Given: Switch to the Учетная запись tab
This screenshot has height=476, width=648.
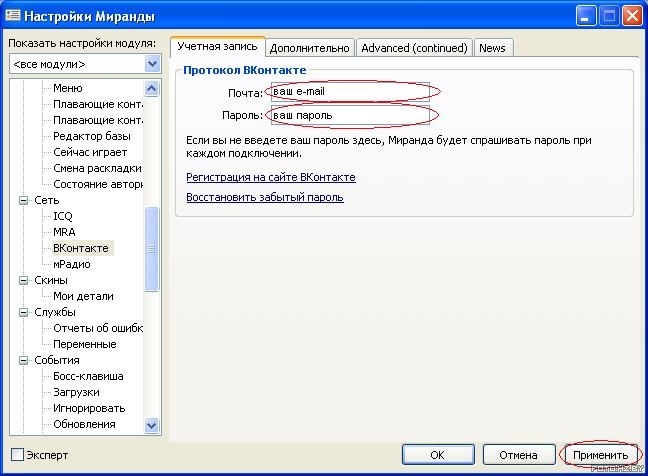Looking at the screenshot, I should pyautogui.click(x=217, y=47).
